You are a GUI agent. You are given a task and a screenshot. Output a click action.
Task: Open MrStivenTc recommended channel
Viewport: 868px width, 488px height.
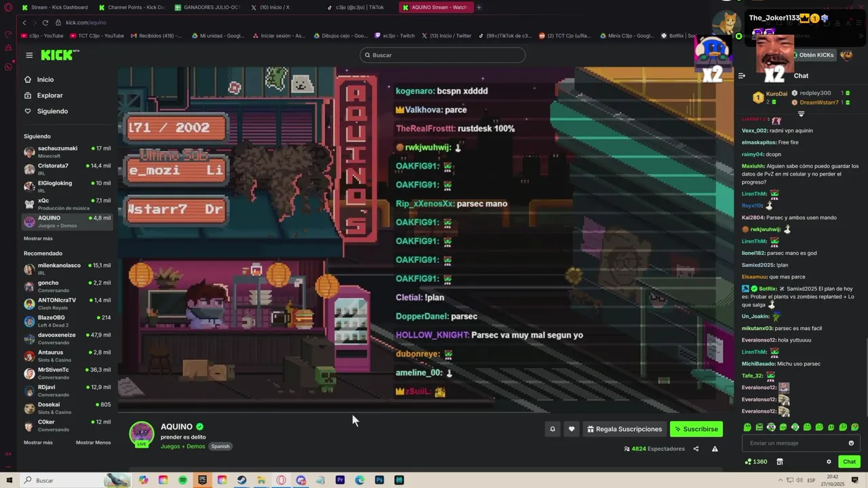click(67, 373)
